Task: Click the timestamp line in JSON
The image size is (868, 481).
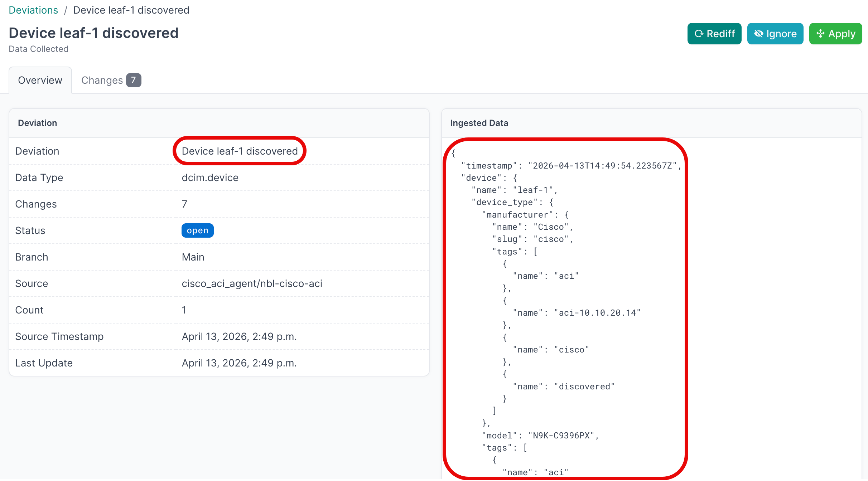Action: pyautogui.click(x=571, y=166)
